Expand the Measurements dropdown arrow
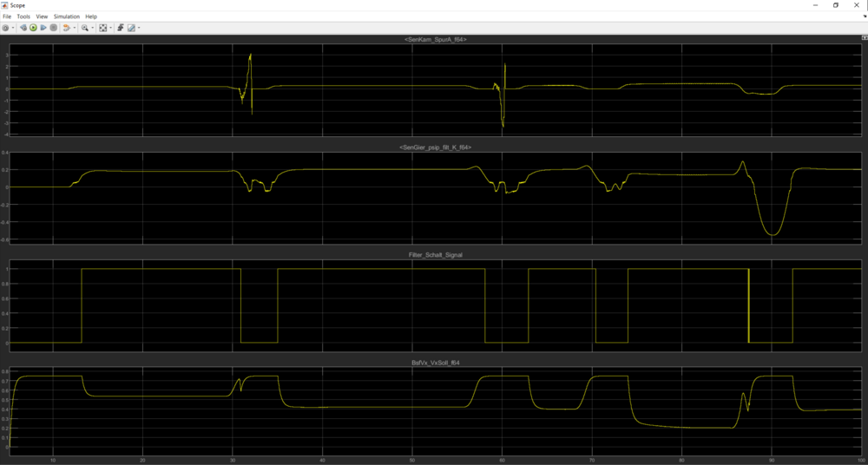Viewport: 868px width, 465px height. [x=139, y=28]
